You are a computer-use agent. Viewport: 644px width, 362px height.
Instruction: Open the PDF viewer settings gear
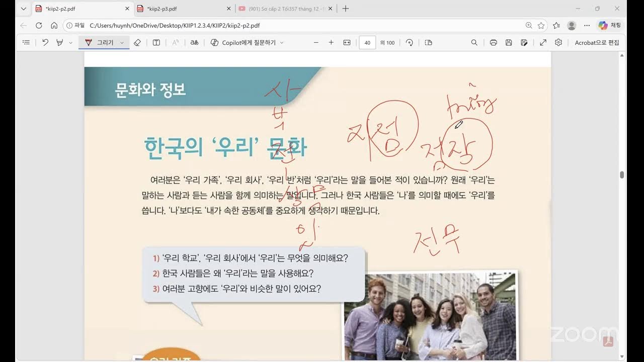coord(558,43)
